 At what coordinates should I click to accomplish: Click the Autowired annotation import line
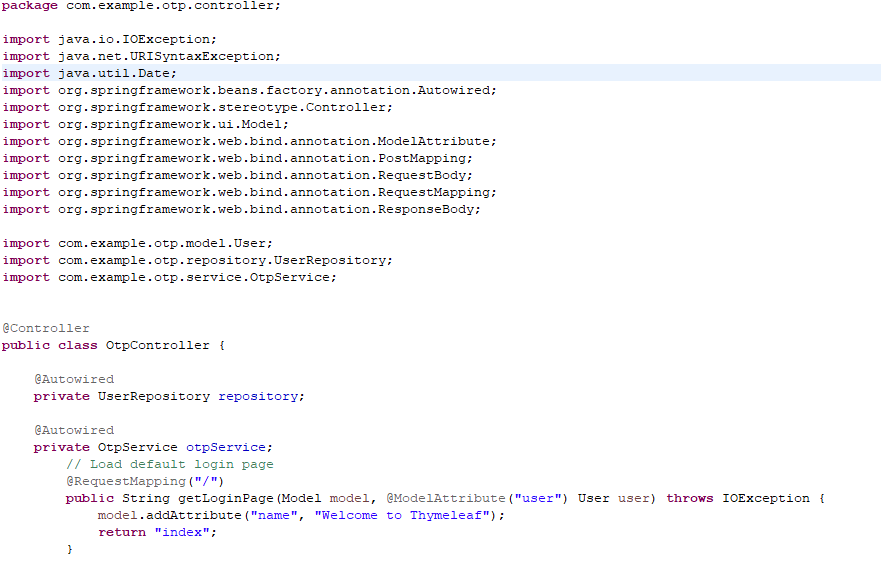(249, 90)
